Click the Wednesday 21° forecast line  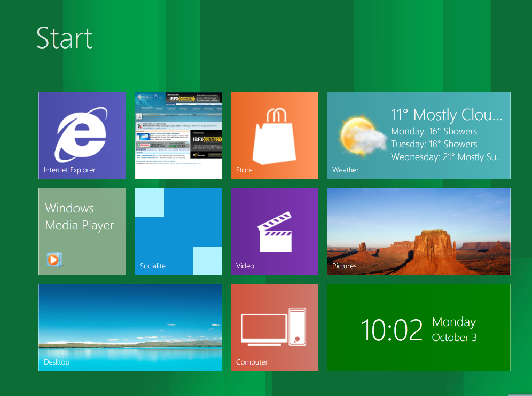point(447,157)
